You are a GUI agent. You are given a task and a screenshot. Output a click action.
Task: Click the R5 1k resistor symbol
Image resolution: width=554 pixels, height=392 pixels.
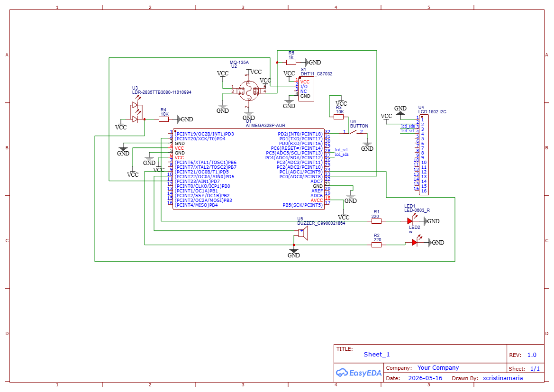pyautogui.click(x=291, y=62)
